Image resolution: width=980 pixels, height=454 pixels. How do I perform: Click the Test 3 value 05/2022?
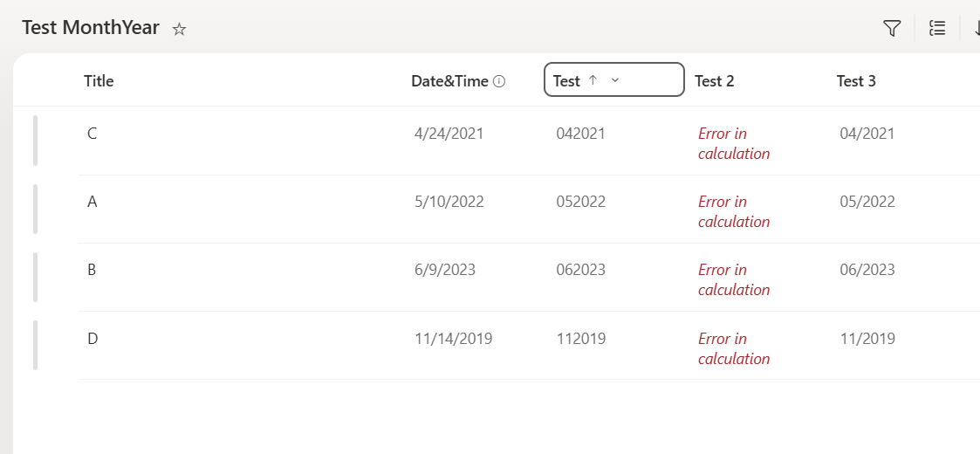pos(867,202)
